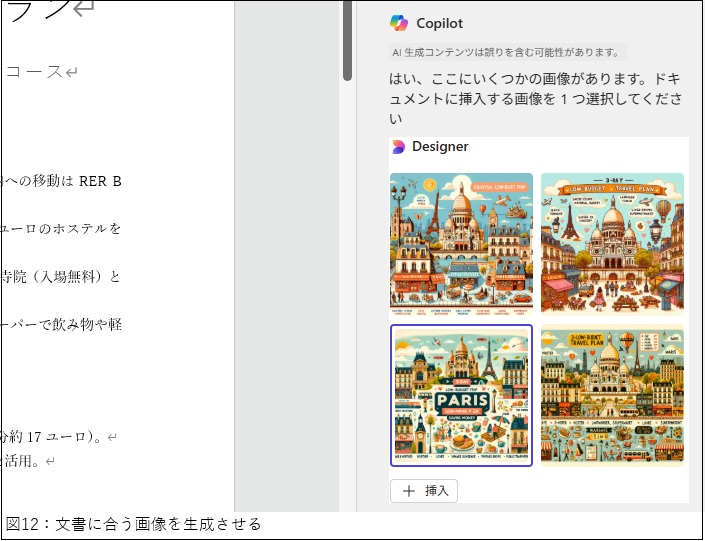Click the Copilot logo icon

[x=399, y=23]
